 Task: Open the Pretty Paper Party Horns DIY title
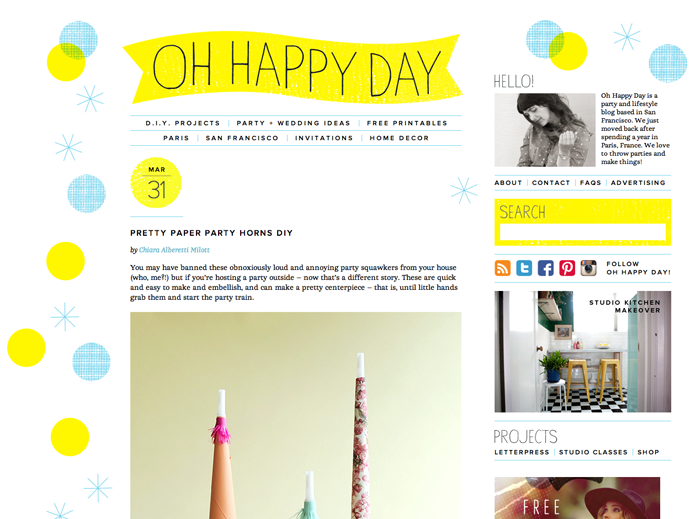[x=211, y=233]
